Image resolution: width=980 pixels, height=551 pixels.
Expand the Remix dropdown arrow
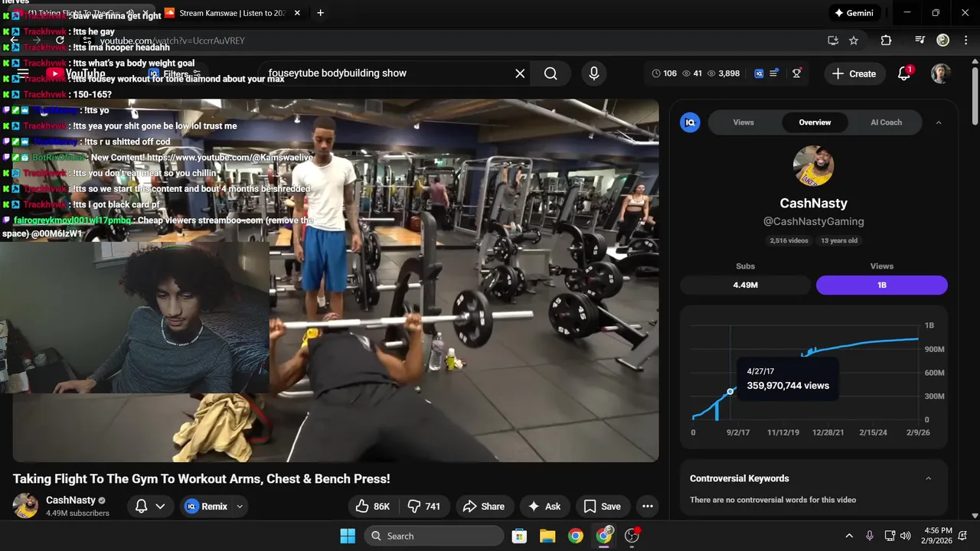click(240, 506)
